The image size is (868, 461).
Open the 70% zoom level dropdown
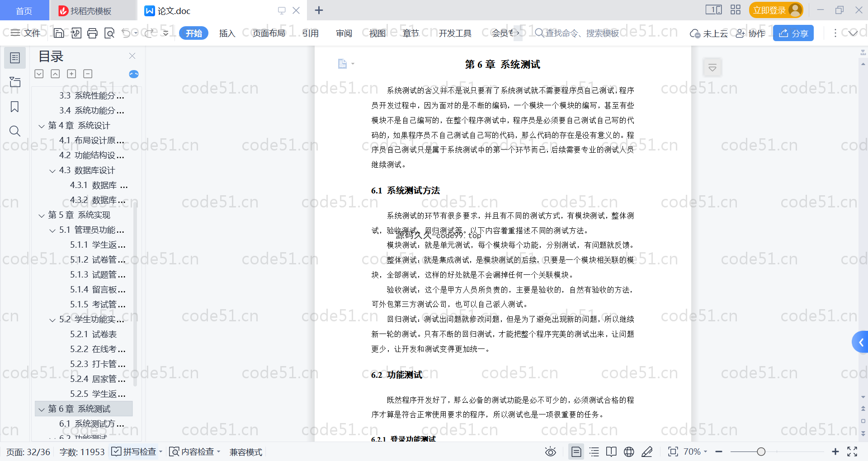[695, 452]
